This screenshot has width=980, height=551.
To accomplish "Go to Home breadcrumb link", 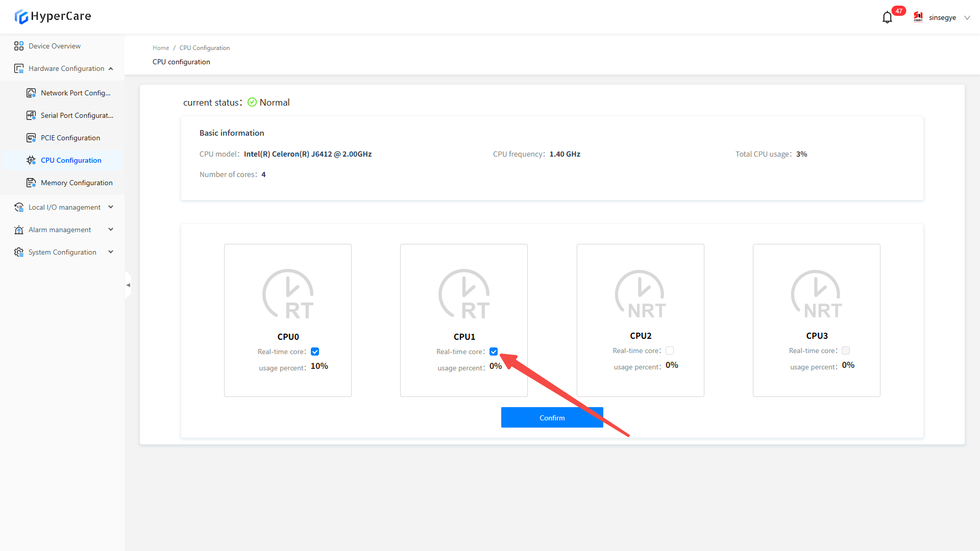I will click(160, 48).
